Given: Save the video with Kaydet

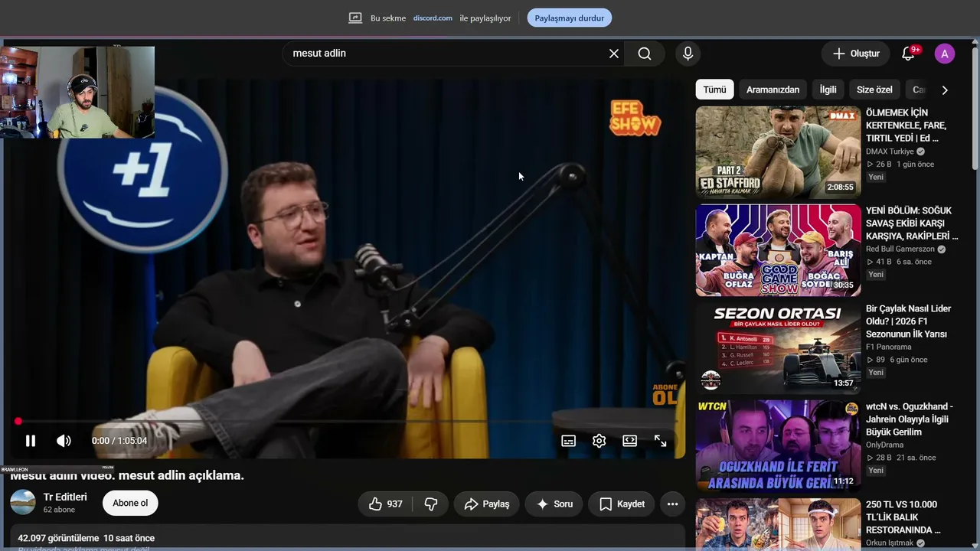Looking at the screenshot, I should click(622, 504).
